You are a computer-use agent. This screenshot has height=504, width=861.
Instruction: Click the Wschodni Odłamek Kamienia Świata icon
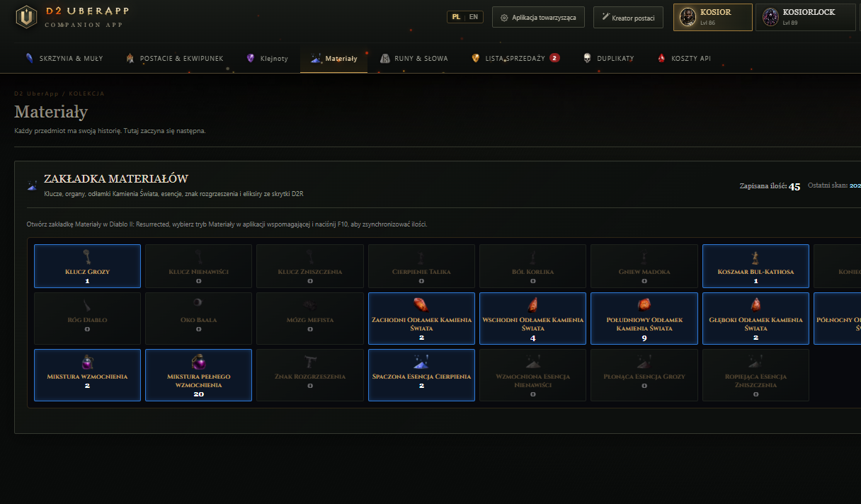pos(532,305)
